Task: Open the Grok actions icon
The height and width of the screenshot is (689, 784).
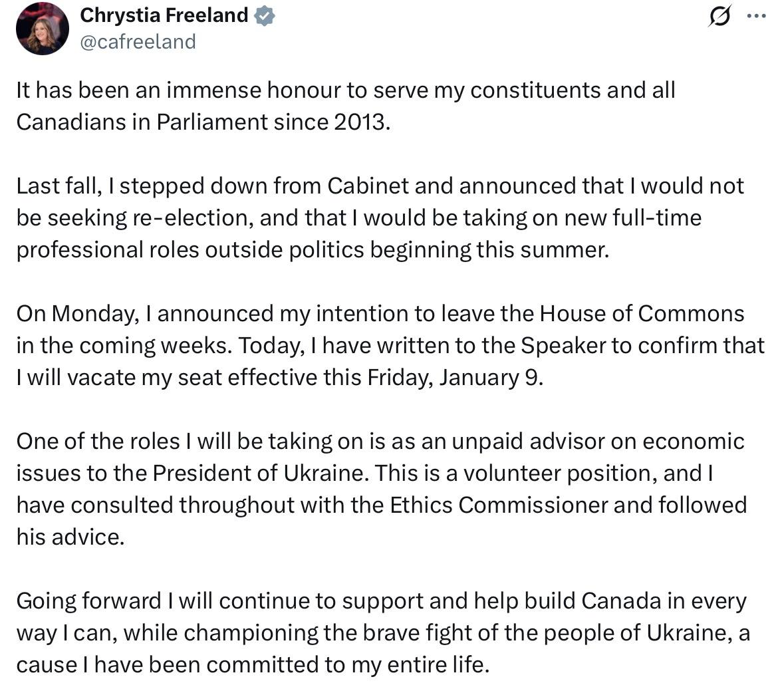Action: pos(719,16)
